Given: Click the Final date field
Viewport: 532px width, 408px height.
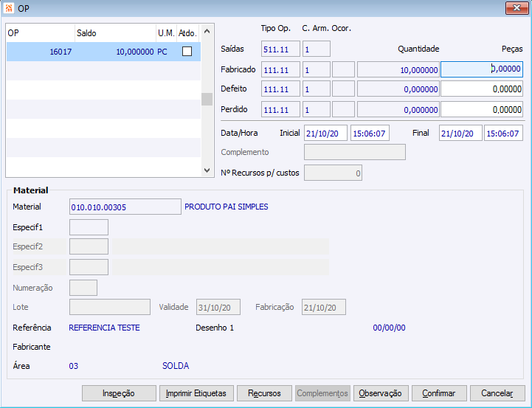Looking at the screenshot, I should pos(460,133).
